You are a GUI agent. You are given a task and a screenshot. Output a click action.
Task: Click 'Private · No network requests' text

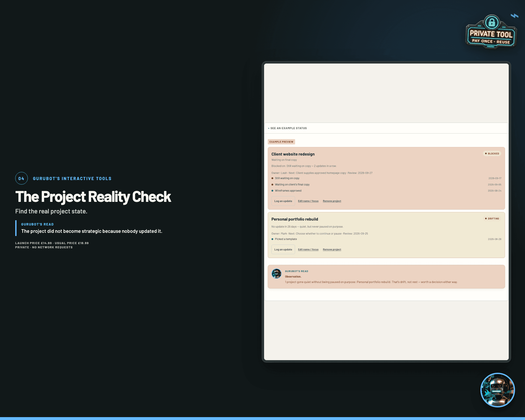pos(44,247)
